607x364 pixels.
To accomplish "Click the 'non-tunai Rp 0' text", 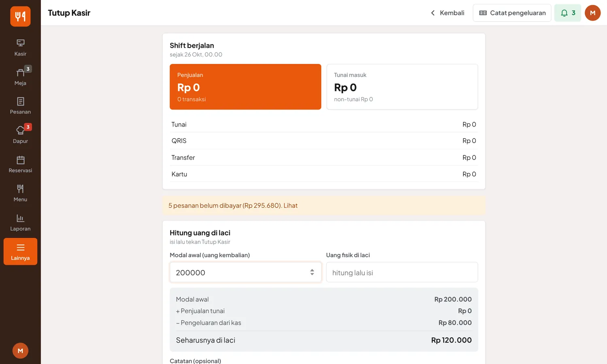I will pyautogui.click(x=353, y=99).
